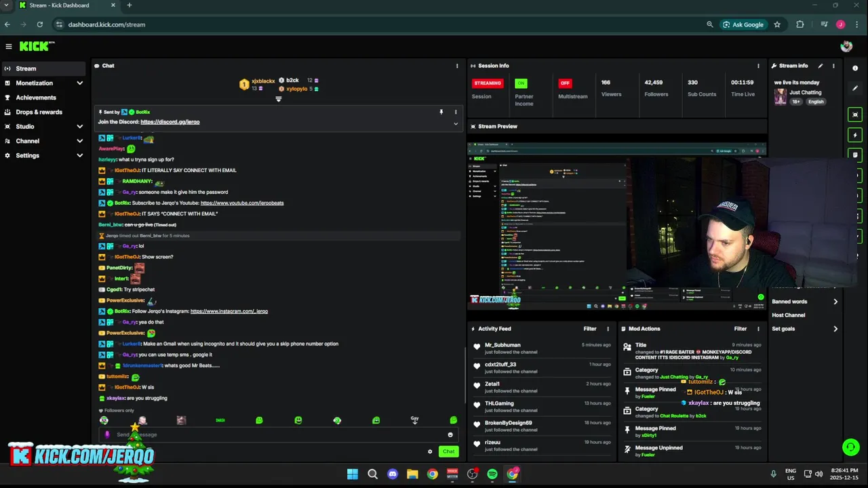
Task: Open Session Info three-dot menu
Action: tap(758, 66)
